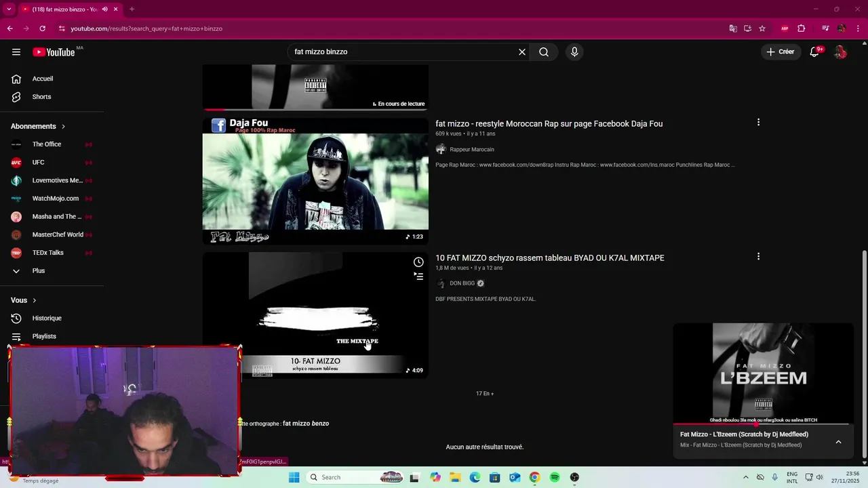This screenshot has width=868, height=488.
Task: Add mixtape video to Watch Later clock
Action: click(418, 262)
